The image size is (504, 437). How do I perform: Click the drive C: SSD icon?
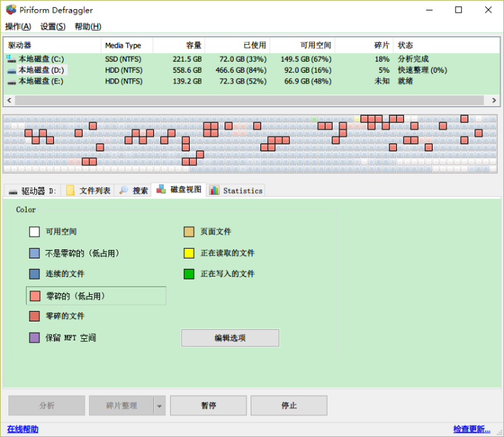[x=11, y=59]
